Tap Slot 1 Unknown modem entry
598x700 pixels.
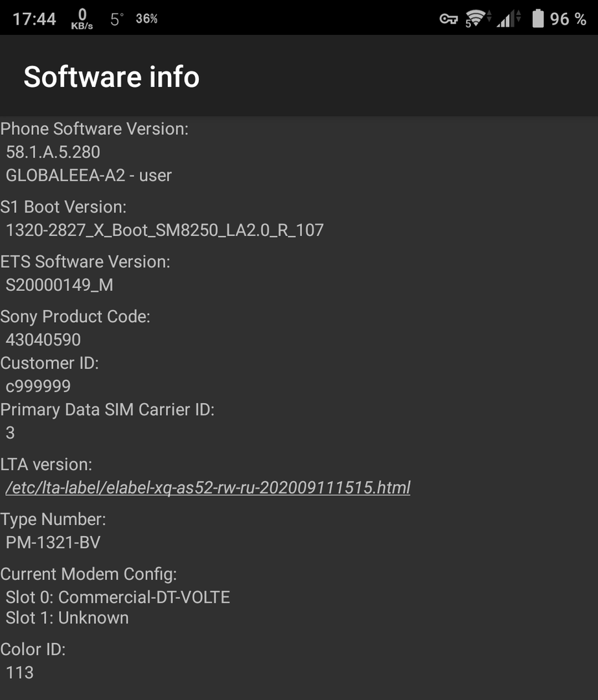pos(67,618)
